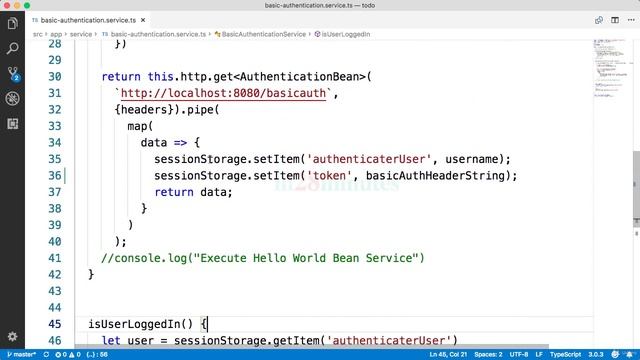Screen dimensions: 640x360
Task: Click line number 41 in gutter
Action: (55, 258)
